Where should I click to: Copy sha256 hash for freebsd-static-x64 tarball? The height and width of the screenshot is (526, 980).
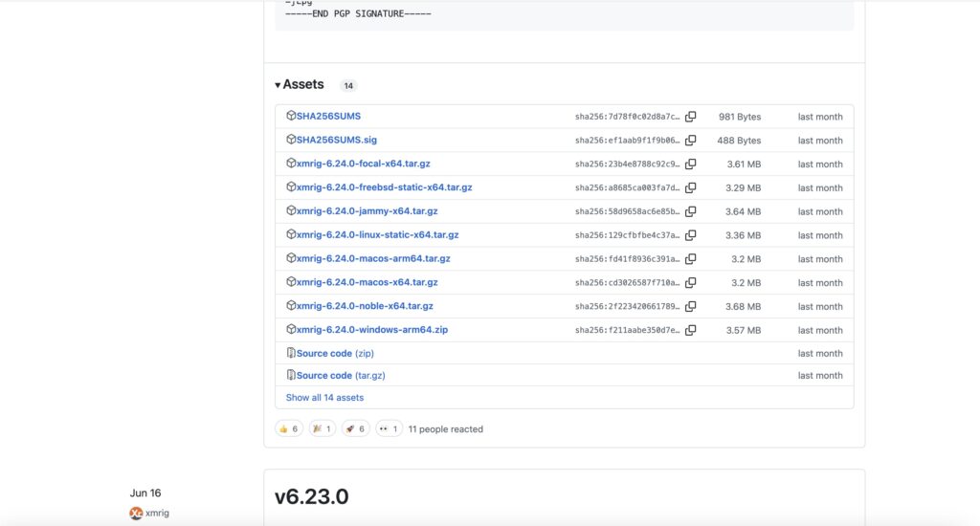[691, 188]
